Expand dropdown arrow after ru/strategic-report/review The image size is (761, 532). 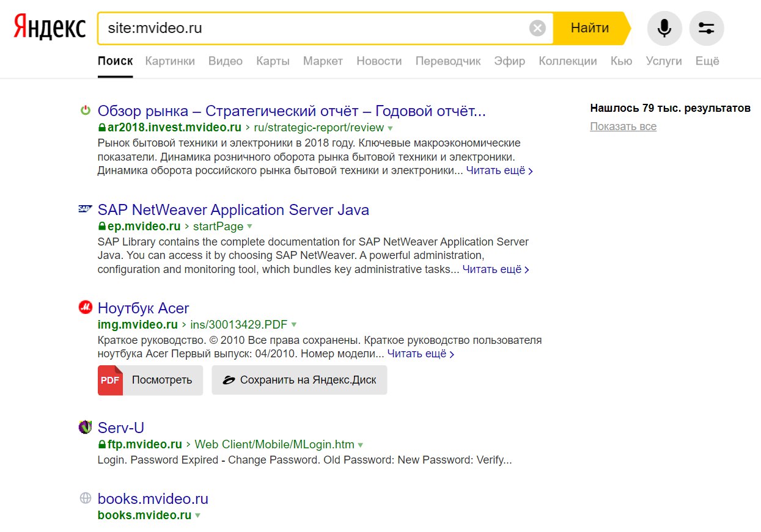(390, 128)
